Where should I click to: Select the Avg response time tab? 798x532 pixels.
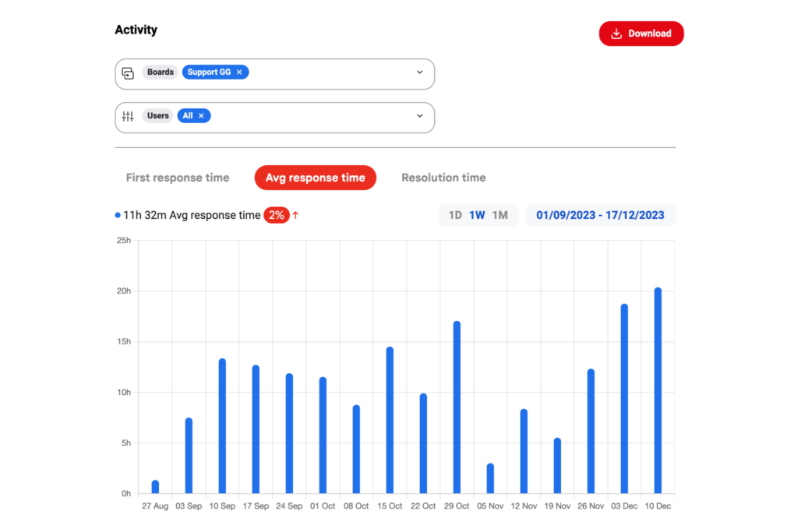(315, 178)
